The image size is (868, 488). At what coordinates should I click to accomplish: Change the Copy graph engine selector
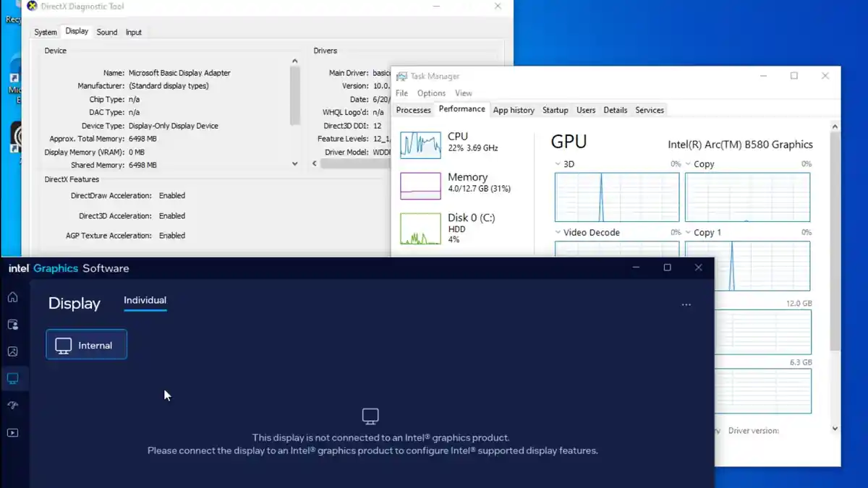coord(689,164)
